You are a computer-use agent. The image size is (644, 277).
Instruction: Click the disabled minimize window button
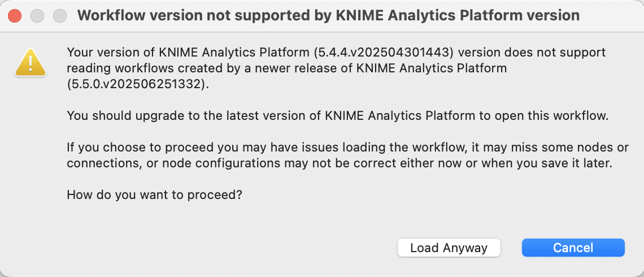click(37, 16)
